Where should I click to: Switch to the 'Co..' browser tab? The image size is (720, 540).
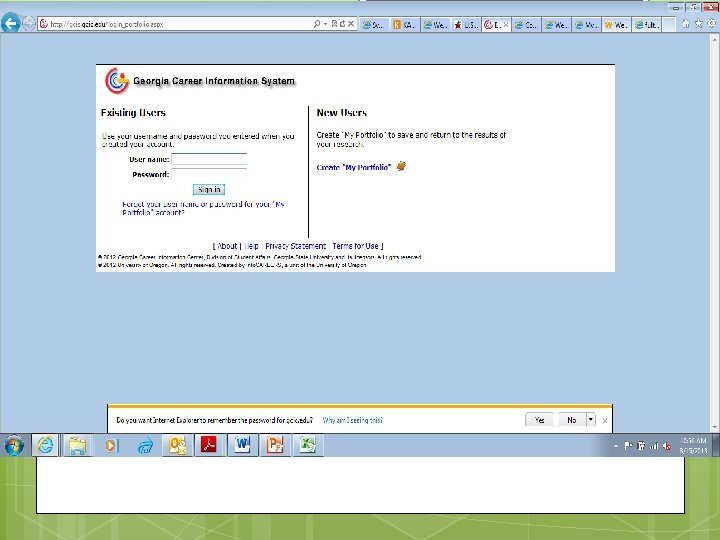(x=526, y=25)
